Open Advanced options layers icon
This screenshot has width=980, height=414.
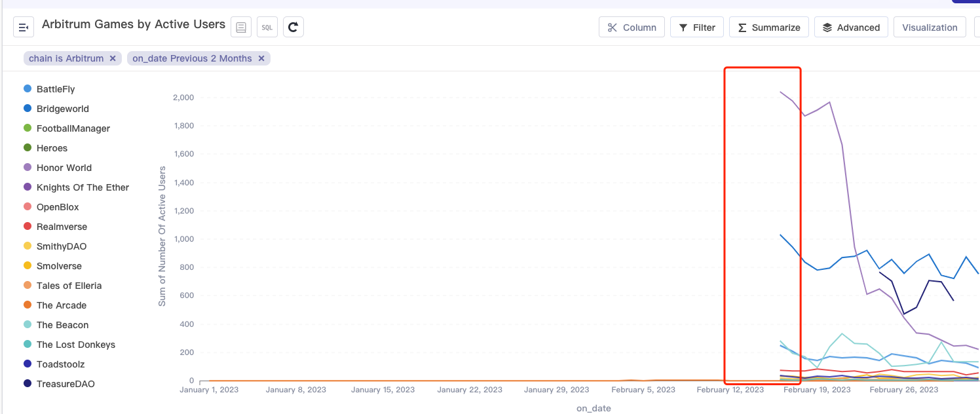click(x=851, y=27)
